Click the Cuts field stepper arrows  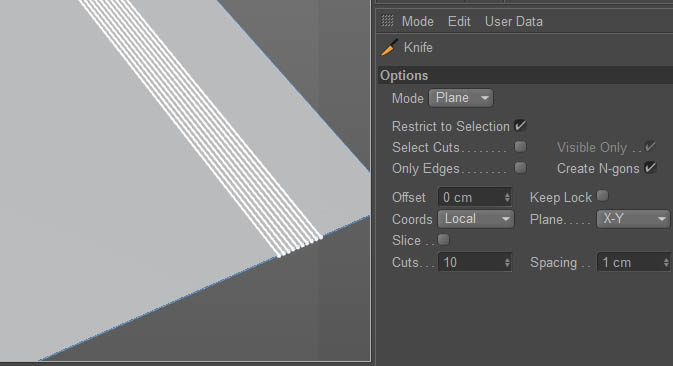(507, 262)
